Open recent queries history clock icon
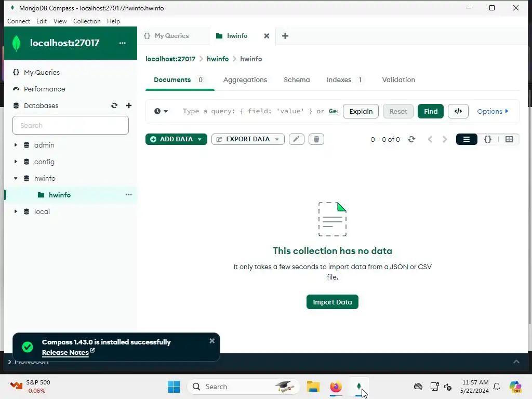 [161, 111]
